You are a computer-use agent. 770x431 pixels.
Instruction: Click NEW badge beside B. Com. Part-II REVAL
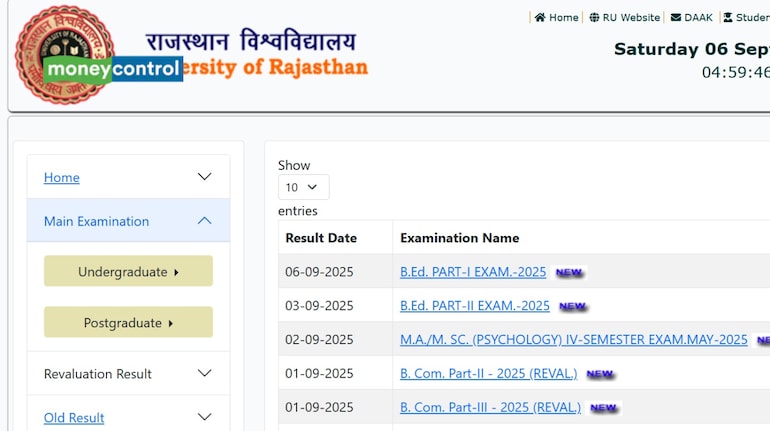click(x=600, y=374)
